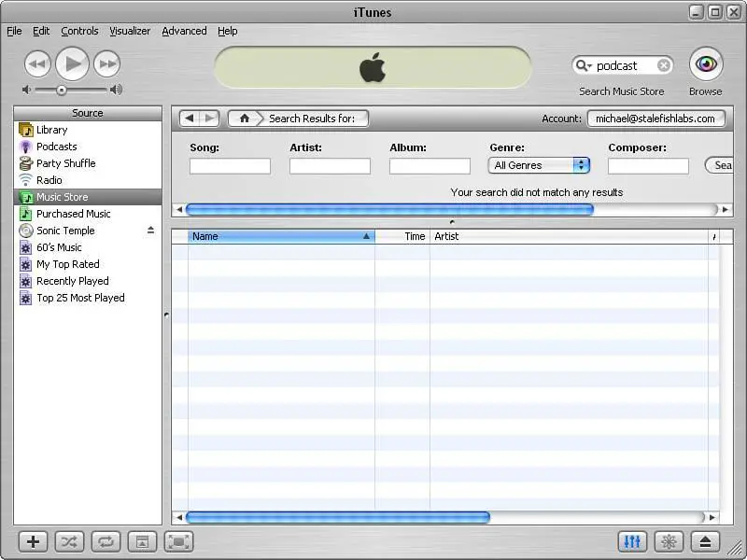This screenshot has width=747, height=560.
Task: Open Top 25 Most Played playlist
Action: pyautogui.click(x=88, y=298)
